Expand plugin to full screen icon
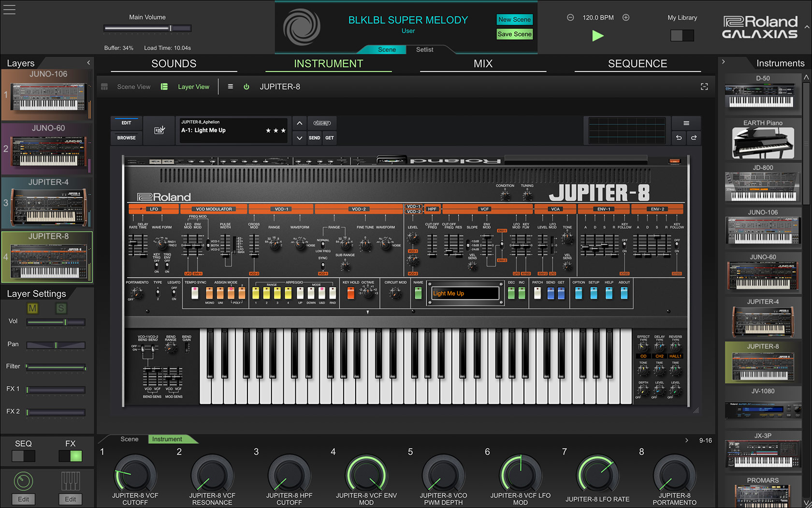The width and height of the screenshot is (812, 508). click(704, 87)
